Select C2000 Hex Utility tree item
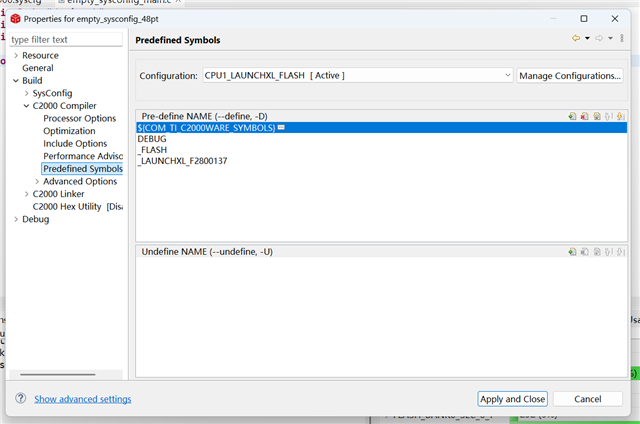 coord(78,207)
